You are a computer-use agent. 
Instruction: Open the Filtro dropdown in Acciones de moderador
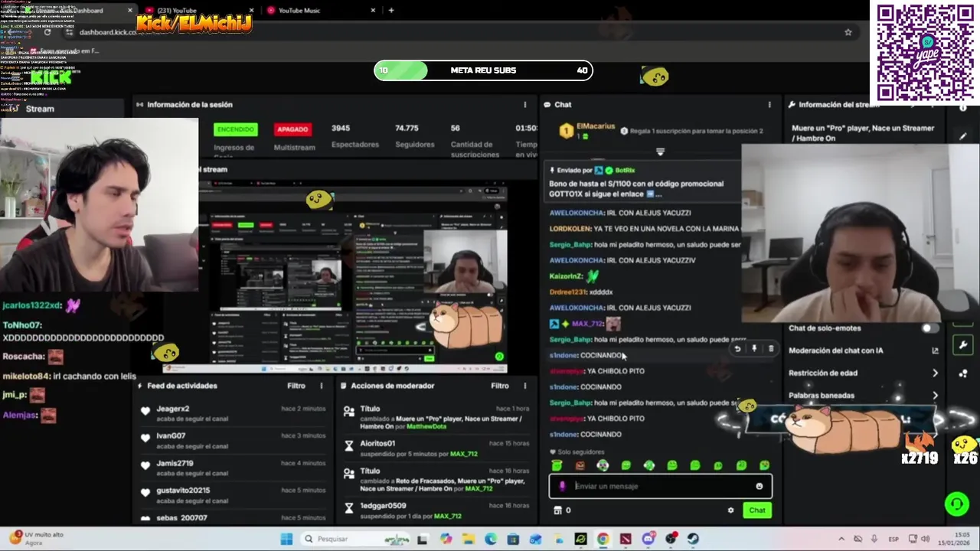point(500,386)
